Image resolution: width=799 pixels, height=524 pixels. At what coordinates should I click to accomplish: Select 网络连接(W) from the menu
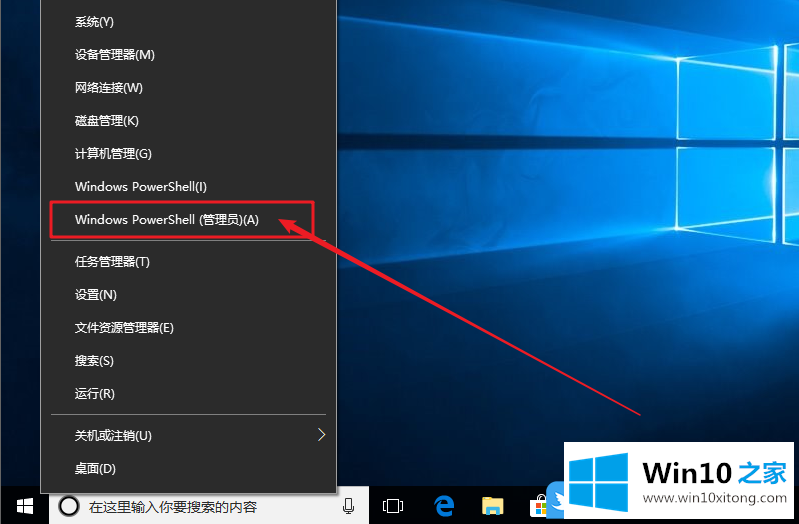tap(189, 88)
